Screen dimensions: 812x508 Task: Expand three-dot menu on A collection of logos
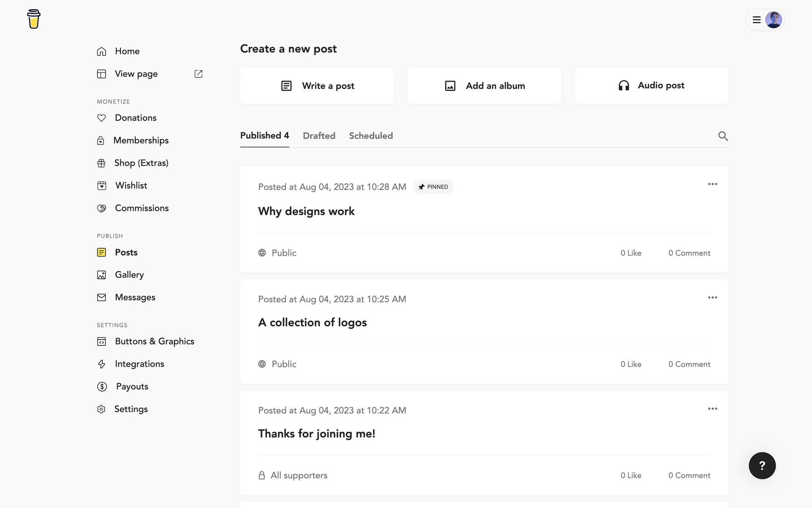713,298
